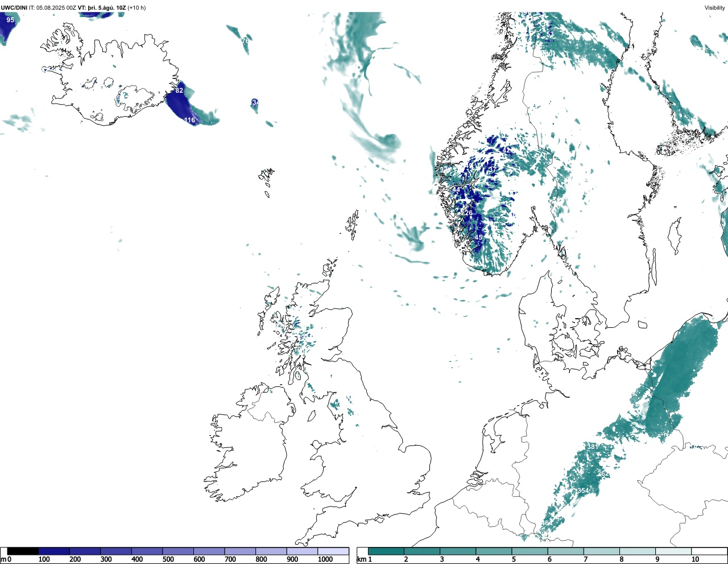Click the '(+10 h)' forecast offset text
The width and height of the screenshot is (728, 564).
[137, 8]
